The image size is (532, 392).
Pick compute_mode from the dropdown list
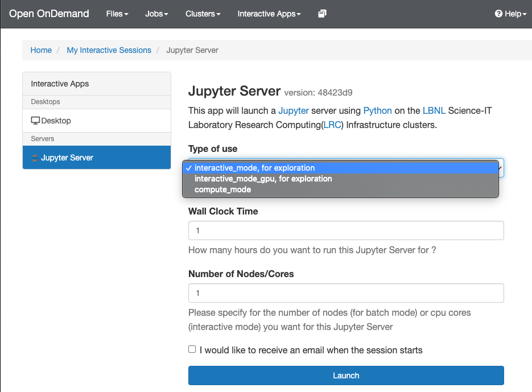coord(222,189)
